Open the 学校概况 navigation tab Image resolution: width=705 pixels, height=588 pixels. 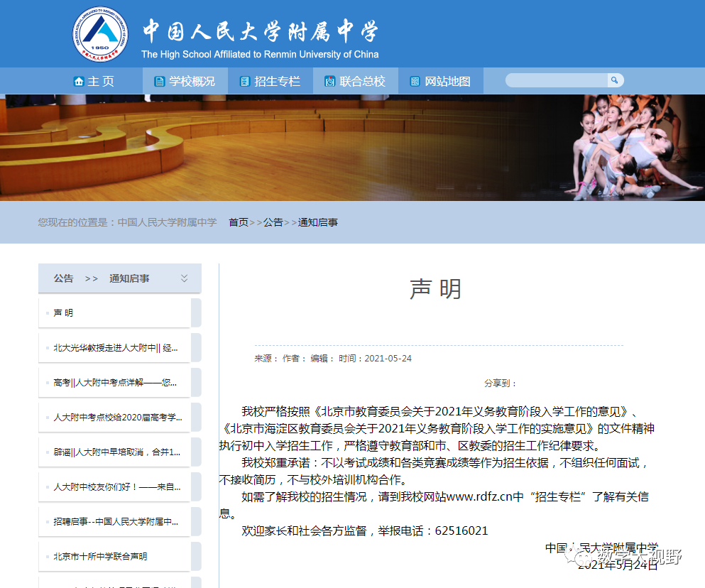(185, 81)
